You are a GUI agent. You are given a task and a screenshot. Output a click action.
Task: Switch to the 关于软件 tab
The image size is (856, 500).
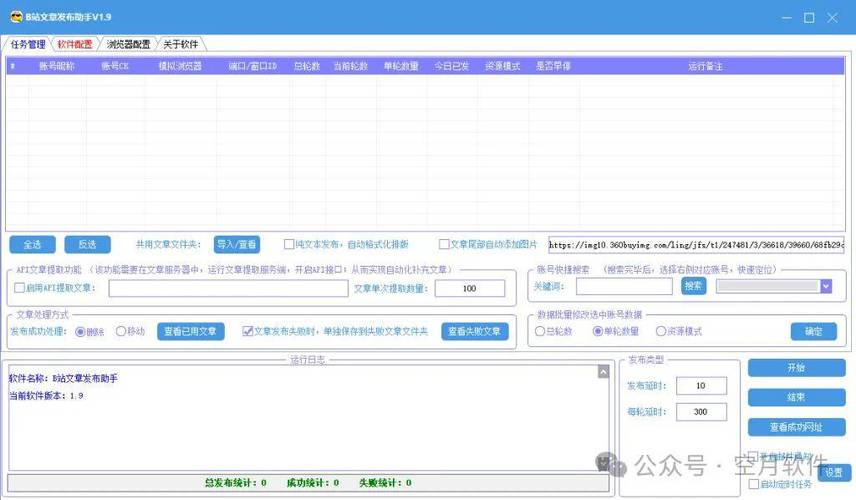(180, 44)
